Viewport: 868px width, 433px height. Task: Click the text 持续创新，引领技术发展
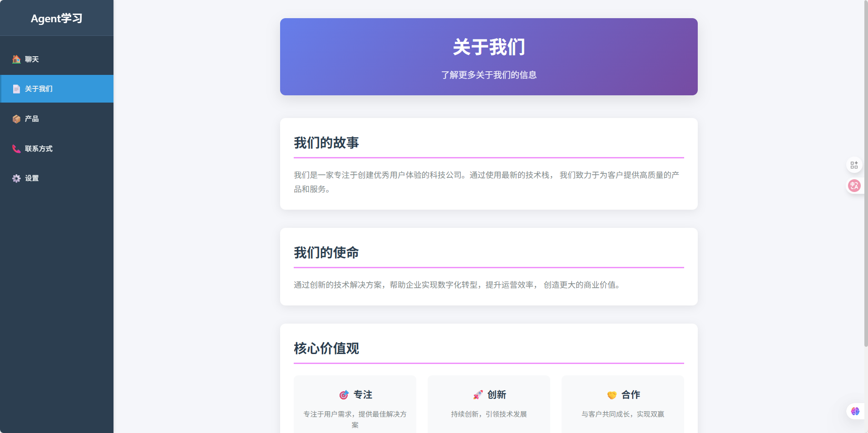click(489, 414)
